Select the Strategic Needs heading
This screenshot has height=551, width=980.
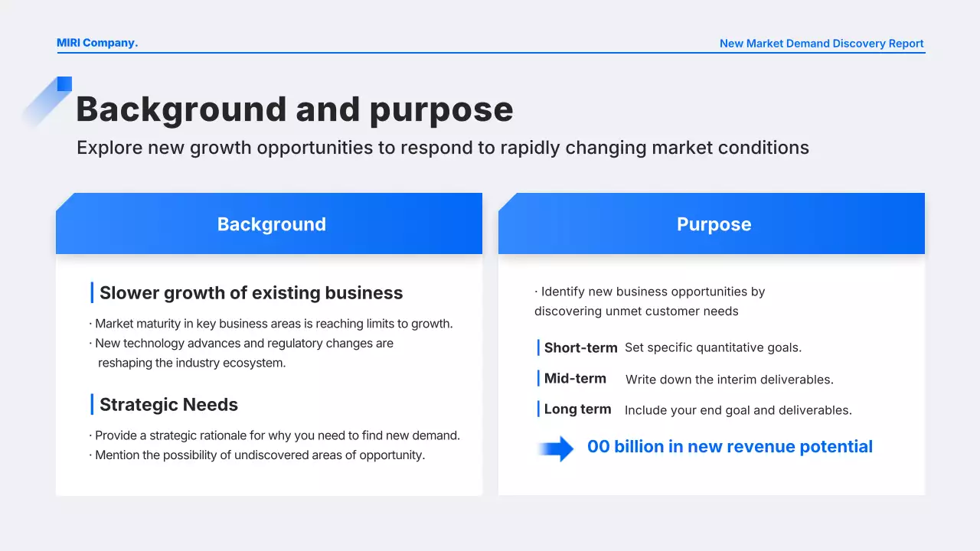click(168, 405)
